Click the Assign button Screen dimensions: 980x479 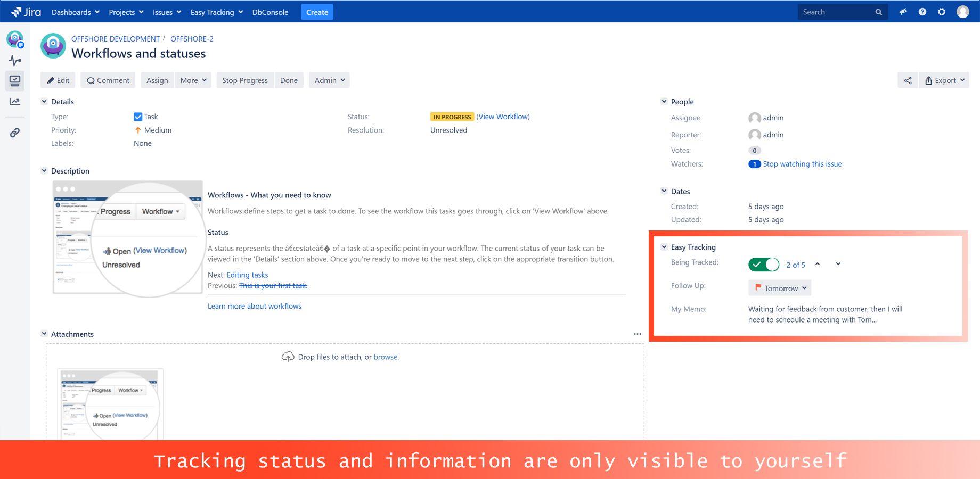coord(157,80)
